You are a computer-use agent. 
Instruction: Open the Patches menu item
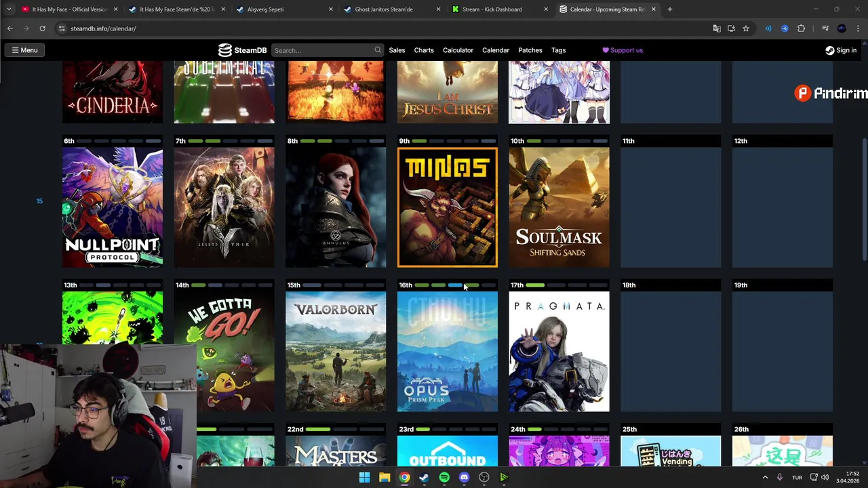(530, 50)
